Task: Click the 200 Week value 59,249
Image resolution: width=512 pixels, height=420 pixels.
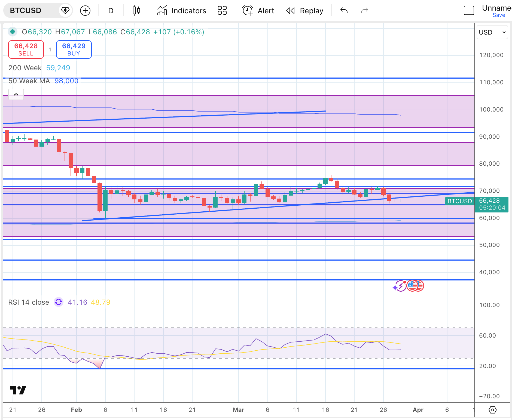Action: click(x=58, y=68)
